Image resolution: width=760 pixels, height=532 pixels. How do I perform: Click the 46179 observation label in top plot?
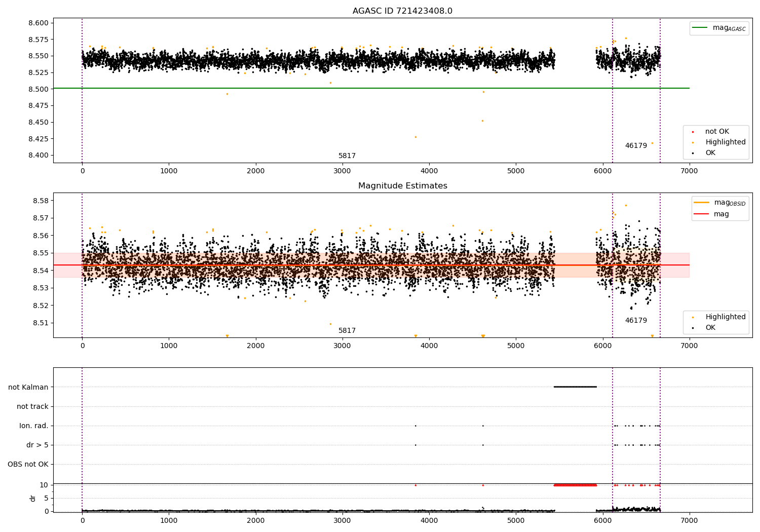[636, 146]
